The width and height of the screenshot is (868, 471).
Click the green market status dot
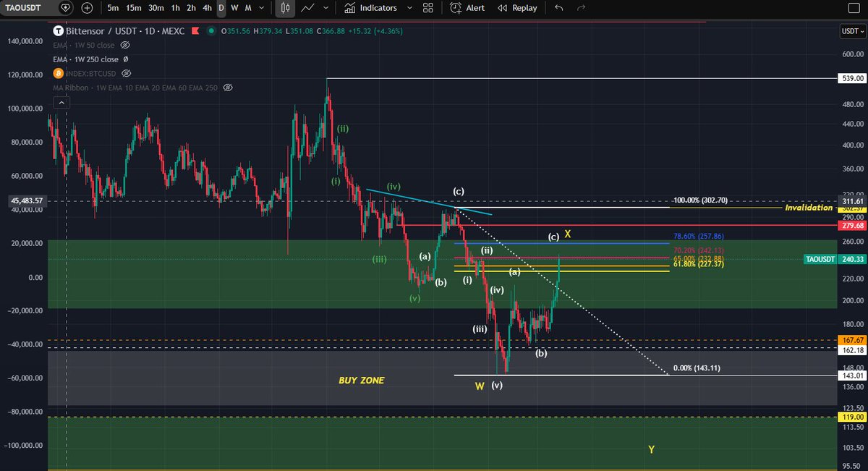coord(210,31)
